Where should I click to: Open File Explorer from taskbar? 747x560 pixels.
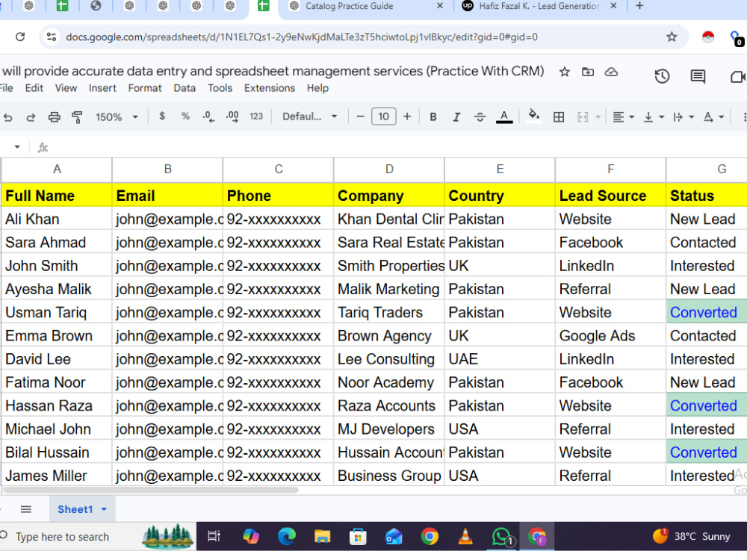tap(323, 537)
